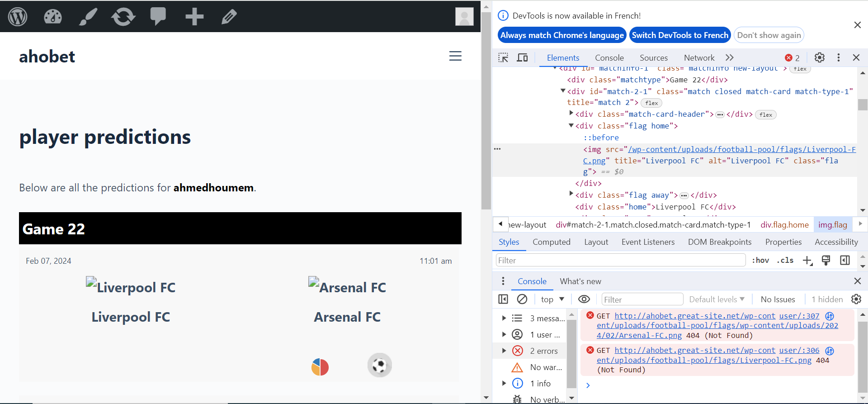Screen dimensions: 868x404
Task: Expand the match-card-header div node
Action: (571, 114)
